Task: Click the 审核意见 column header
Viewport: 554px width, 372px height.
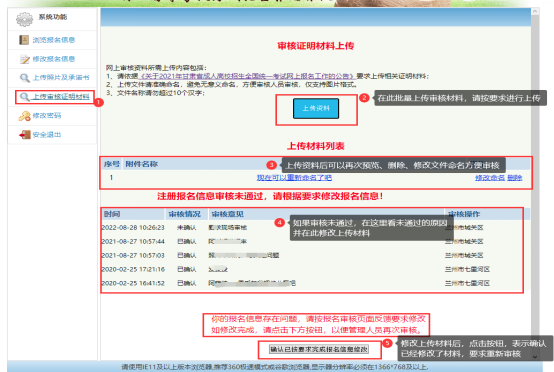Action: click(228, 214)
